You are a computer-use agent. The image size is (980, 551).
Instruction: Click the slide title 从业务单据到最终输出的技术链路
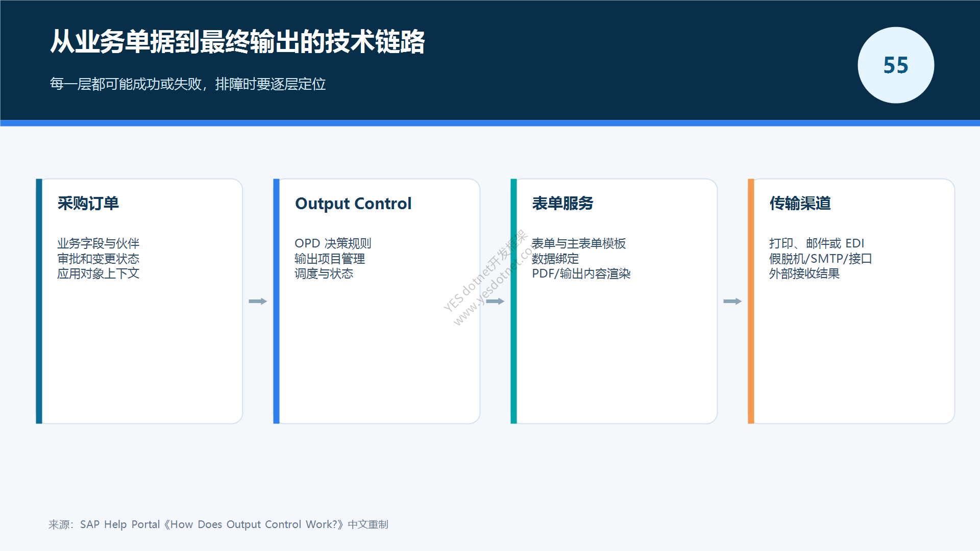(237, 42)
